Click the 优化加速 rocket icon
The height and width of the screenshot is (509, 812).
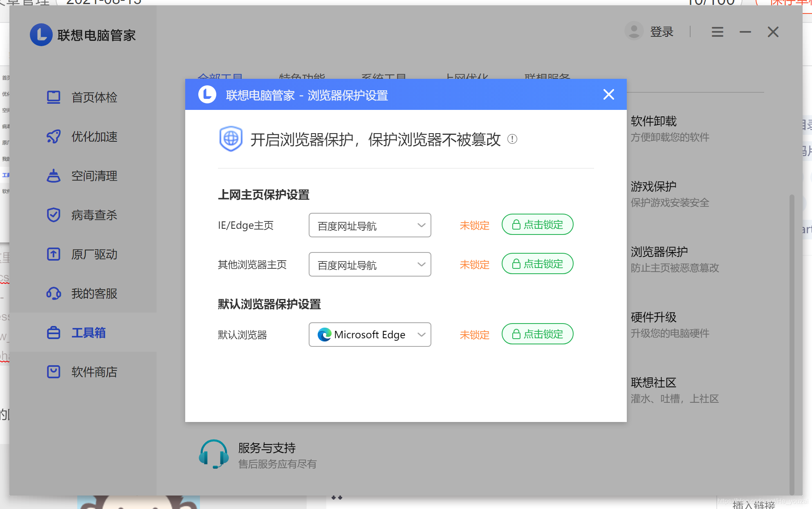coord(54,136)
